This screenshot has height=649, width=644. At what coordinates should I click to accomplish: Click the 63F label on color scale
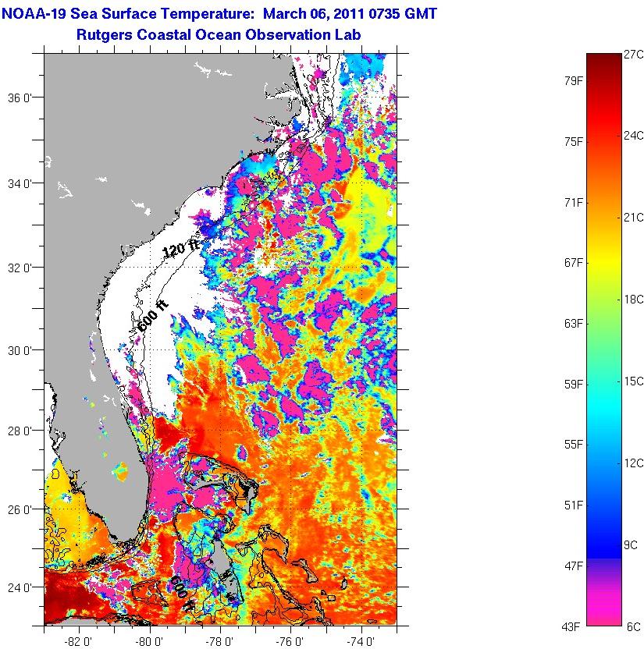click(x=573, y=323)
